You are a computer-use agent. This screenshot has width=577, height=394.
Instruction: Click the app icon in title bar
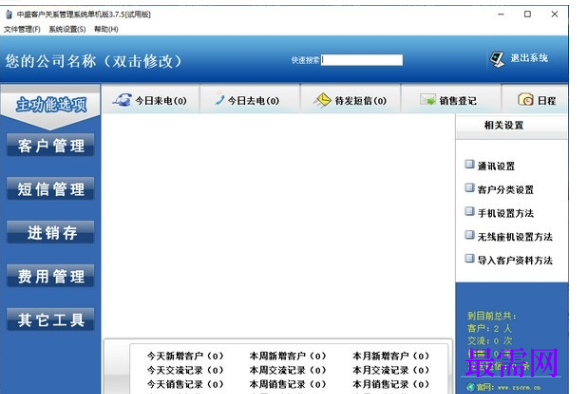(x=9, y=15)
